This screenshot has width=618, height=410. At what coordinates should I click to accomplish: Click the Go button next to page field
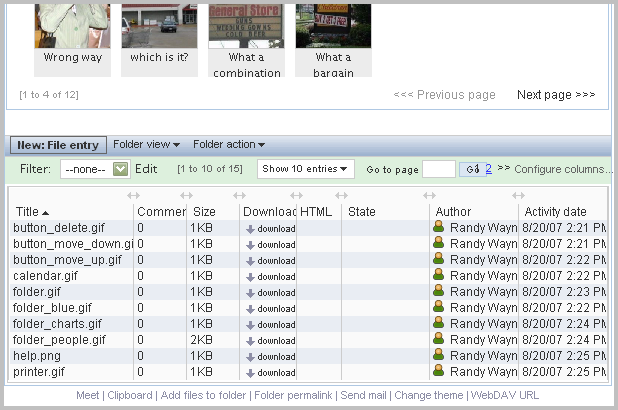click(473, 169)
